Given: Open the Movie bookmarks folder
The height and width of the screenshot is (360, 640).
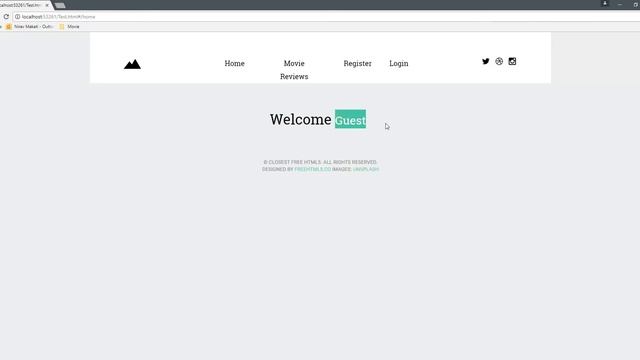Looking at the screenshot, I should tap(69, 27).
